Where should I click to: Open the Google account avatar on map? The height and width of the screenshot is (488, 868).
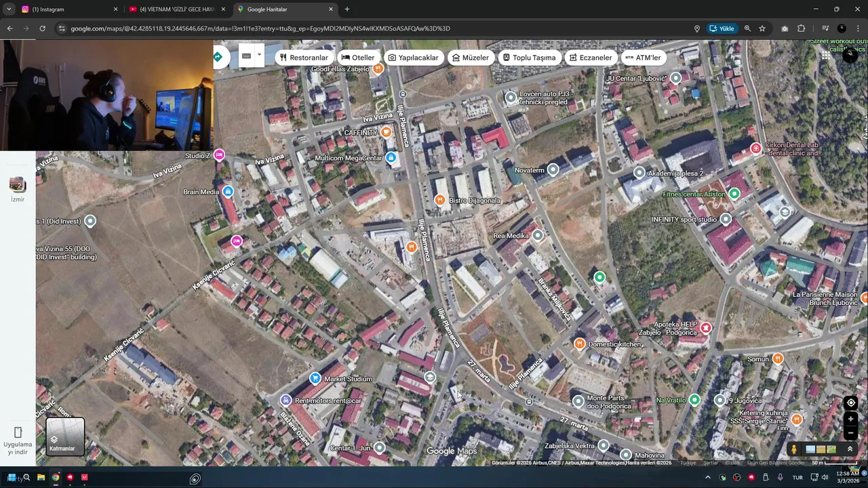coord(850,56)
